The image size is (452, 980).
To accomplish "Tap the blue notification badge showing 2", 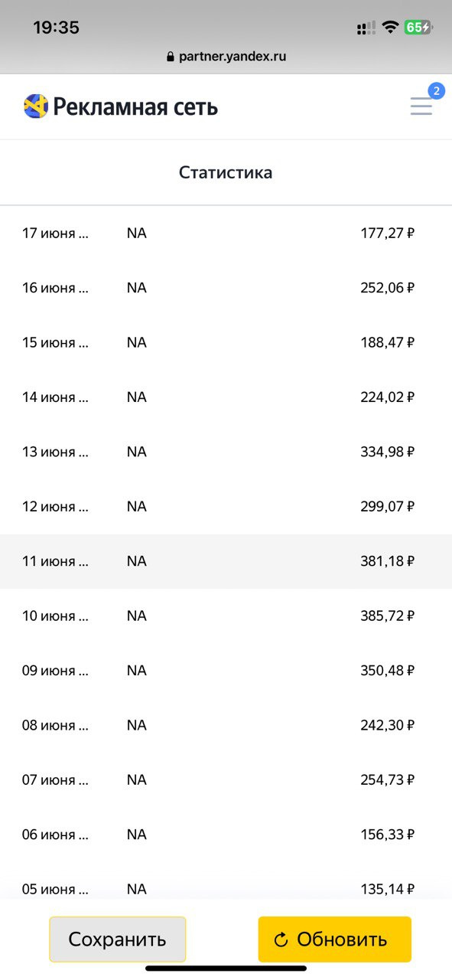I will pyautogui.click(x=437, y=91).
